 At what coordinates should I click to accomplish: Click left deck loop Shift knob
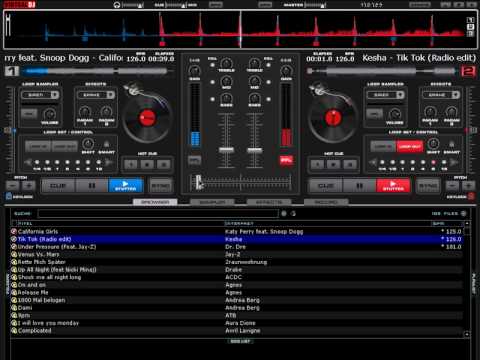(x=88, y=144)
